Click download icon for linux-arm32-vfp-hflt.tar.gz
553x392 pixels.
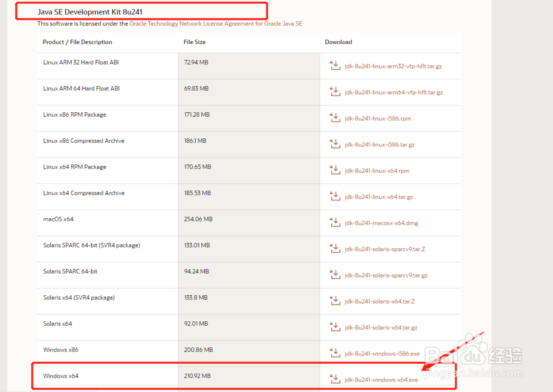pos(335,65)
